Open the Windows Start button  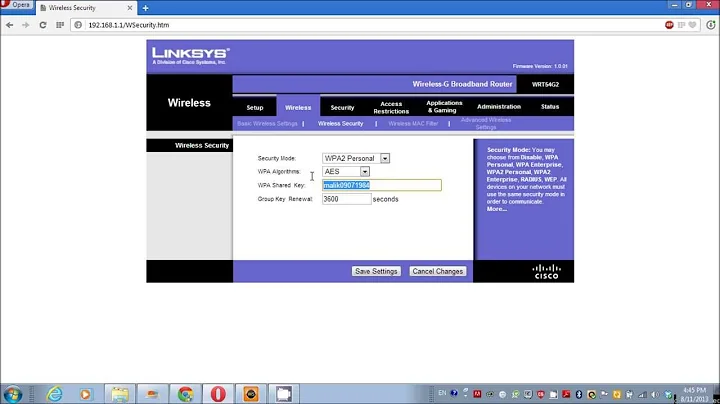[12, 394]
